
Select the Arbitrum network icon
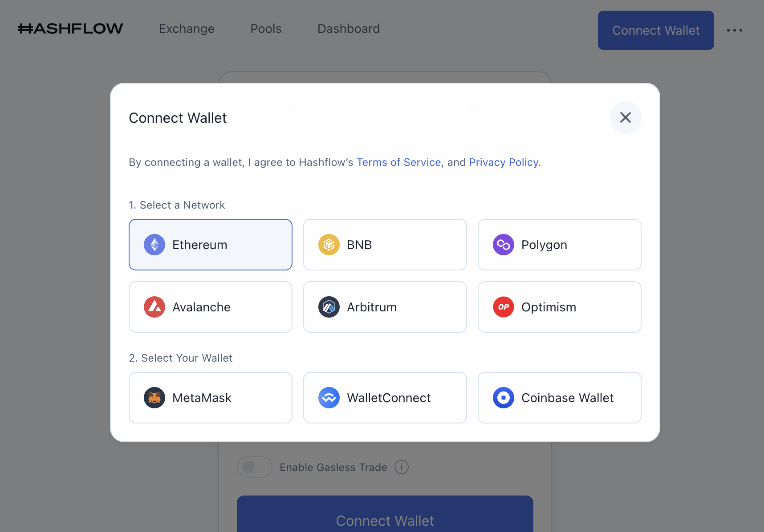(329, 307)
